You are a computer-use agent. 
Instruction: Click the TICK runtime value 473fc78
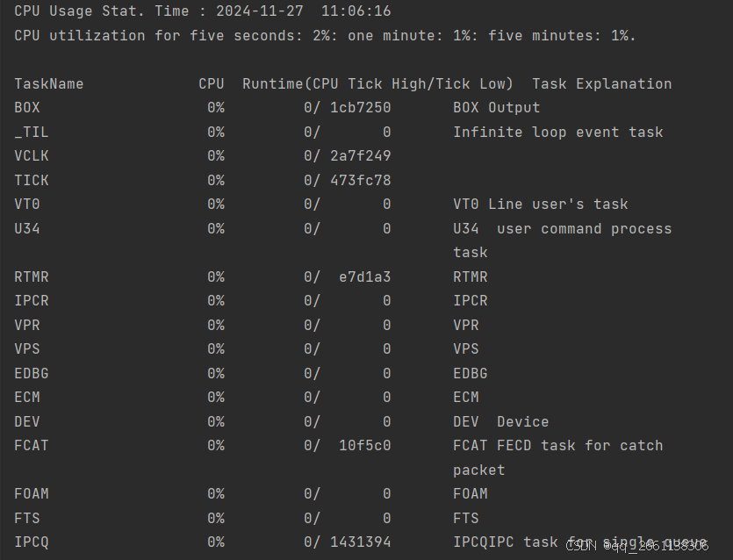361,181
